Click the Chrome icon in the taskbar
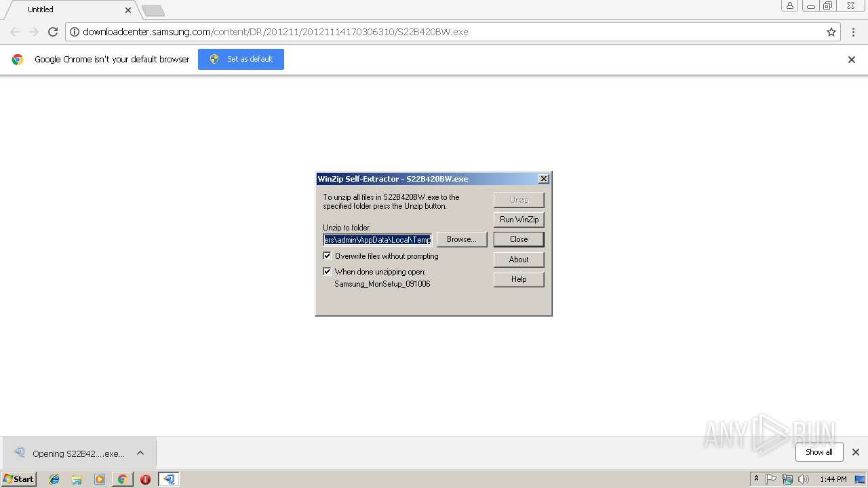The image size is (868, 488). (122, 479)
